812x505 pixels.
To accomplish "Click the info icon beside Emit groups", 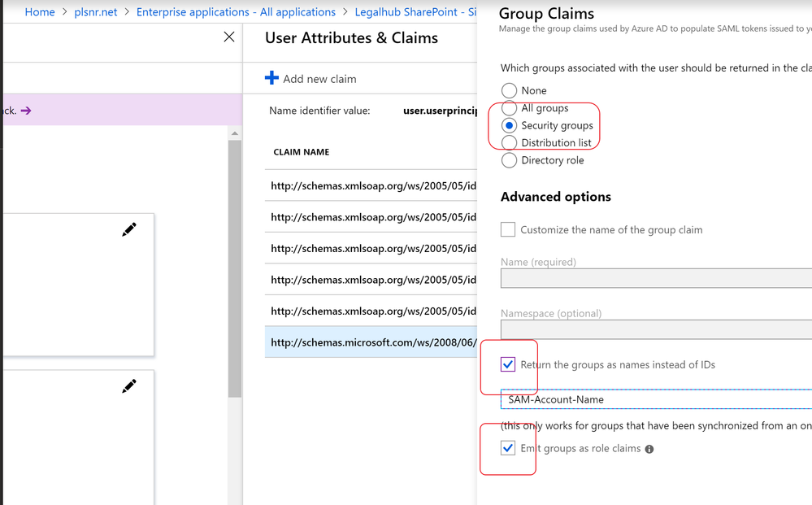I will [x=649, y=449].
